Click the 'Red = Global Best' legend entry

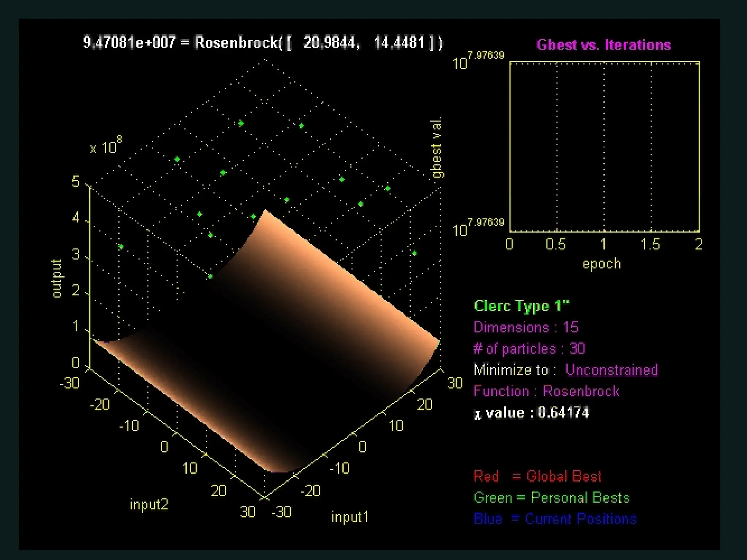coord(537,476)
